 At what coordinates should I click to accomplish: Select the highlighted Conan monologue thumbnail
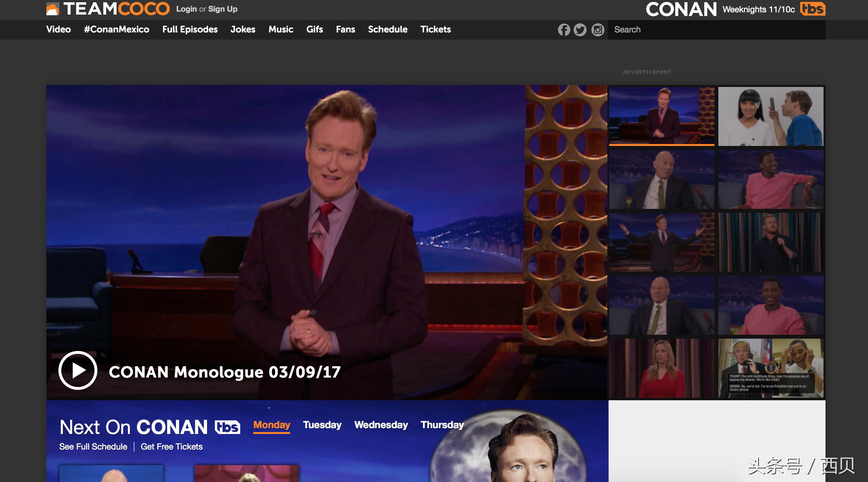662,116
